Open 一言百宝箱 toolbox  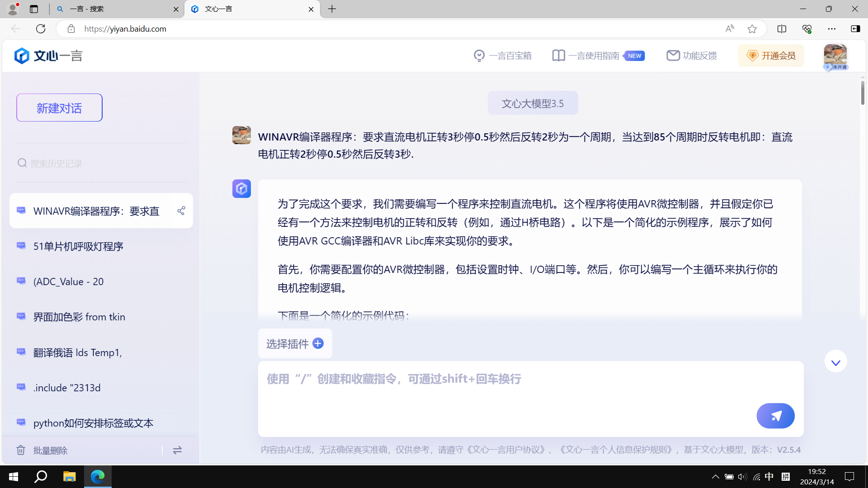tap(502, 56)
